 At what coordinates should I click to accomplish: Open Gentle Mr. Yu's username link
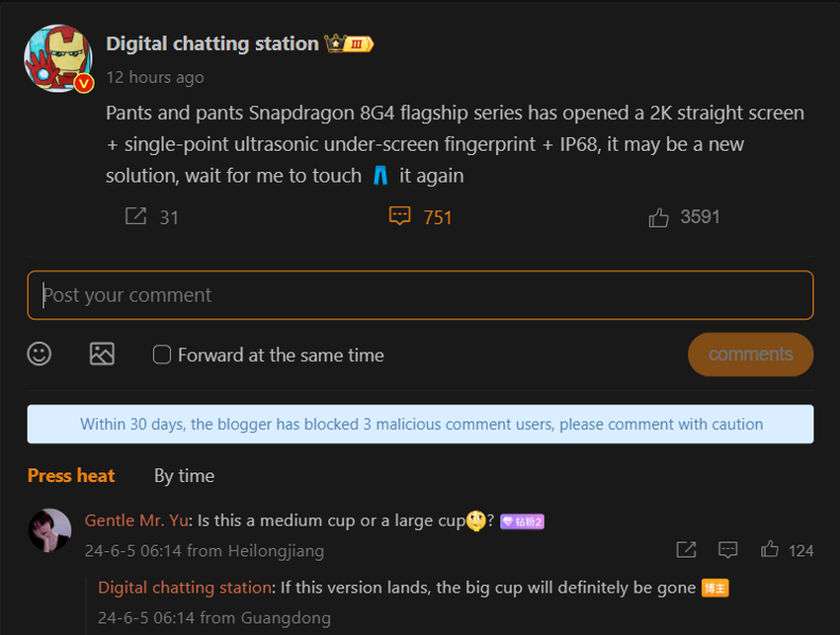pos(137,520)
